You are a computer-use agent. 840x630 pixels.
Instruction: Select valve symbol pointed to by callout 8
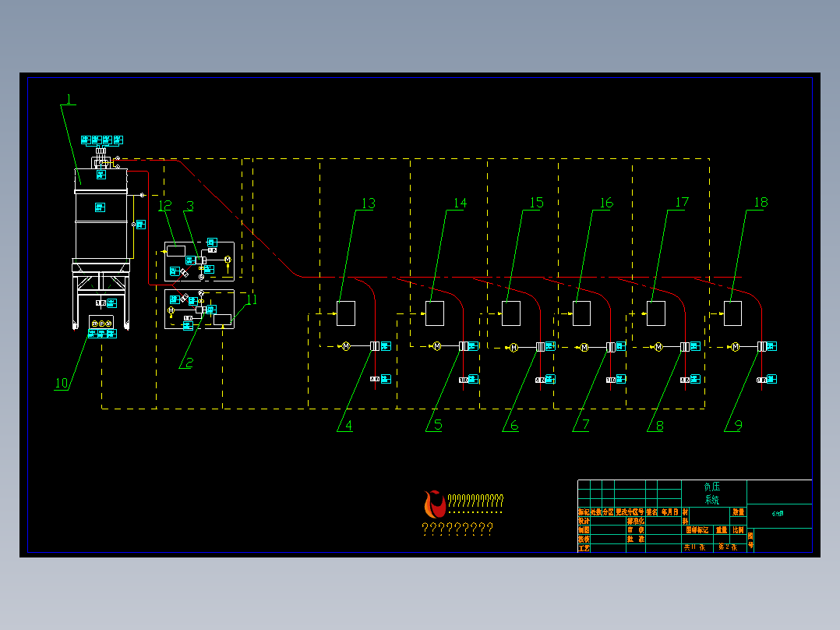[x=685, y=347]
